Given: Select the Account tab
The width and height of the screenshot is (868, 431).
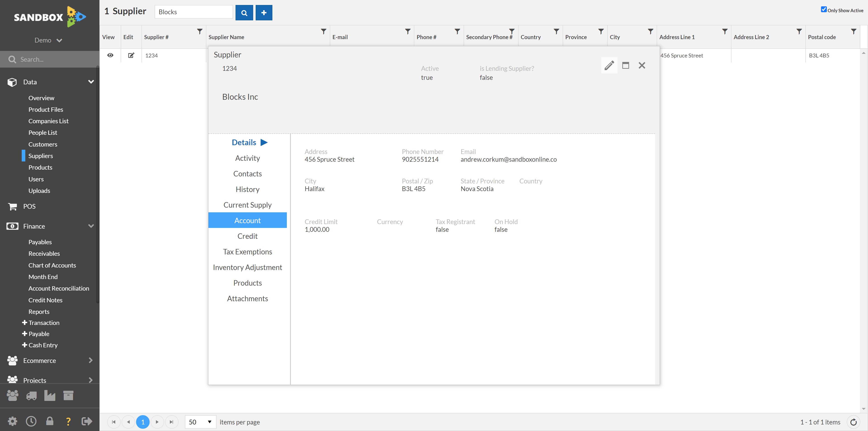Looking at the screenshot, I should point(247,220).
